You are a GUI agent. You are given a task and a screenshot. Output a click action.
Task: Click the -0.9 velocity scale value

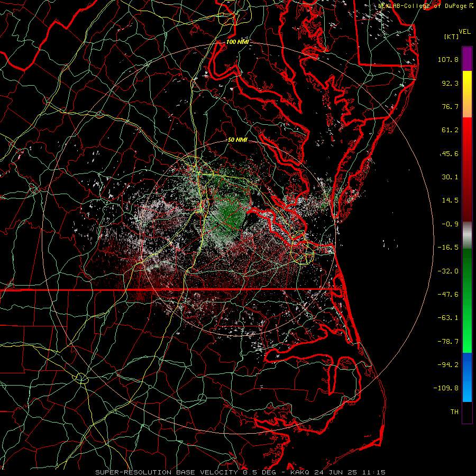tap(450, 224)
